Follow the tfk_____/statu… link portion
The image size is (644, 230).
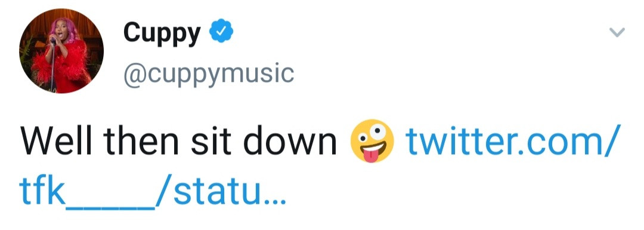pyautogui.click(x=151, y=192)
